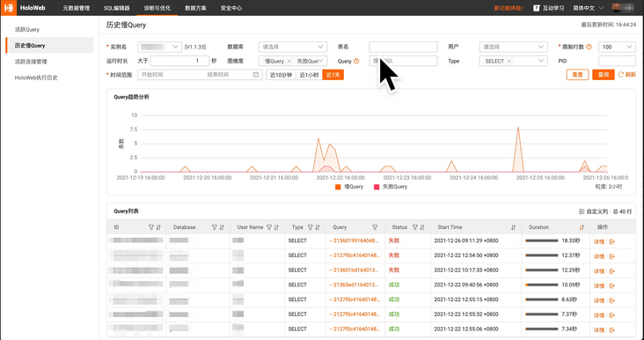Click export icon for the 10.09秒 row
The width and height of the screenshot is (644, 340).
click(x=612, y=285)
